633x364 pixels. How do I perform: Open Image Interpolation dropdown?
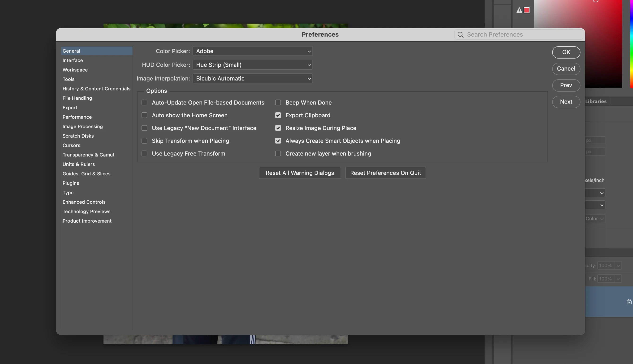coord(252,79)
